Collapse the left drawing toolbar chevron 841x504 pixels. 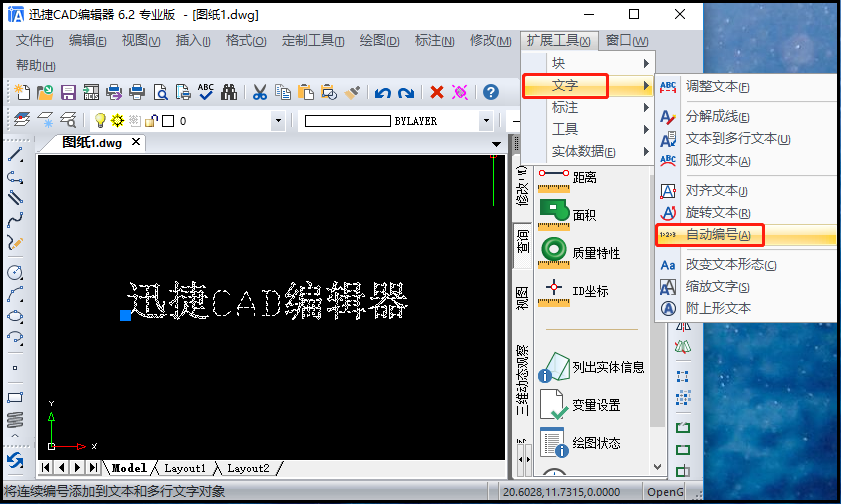pyautogui.click(x=15, y=436)
